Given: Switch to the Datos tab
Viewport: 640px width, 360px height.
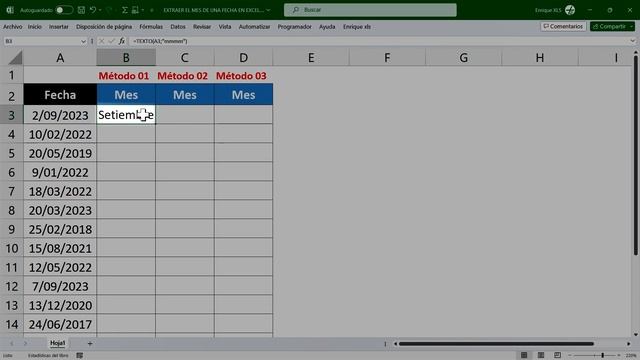Looking at the screenshot, I should pyautogui.click(x=178, y=27).
